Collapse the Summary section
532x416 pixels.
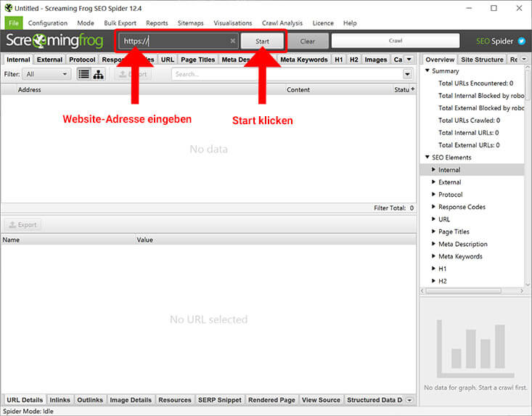click(x=427, y=70)
